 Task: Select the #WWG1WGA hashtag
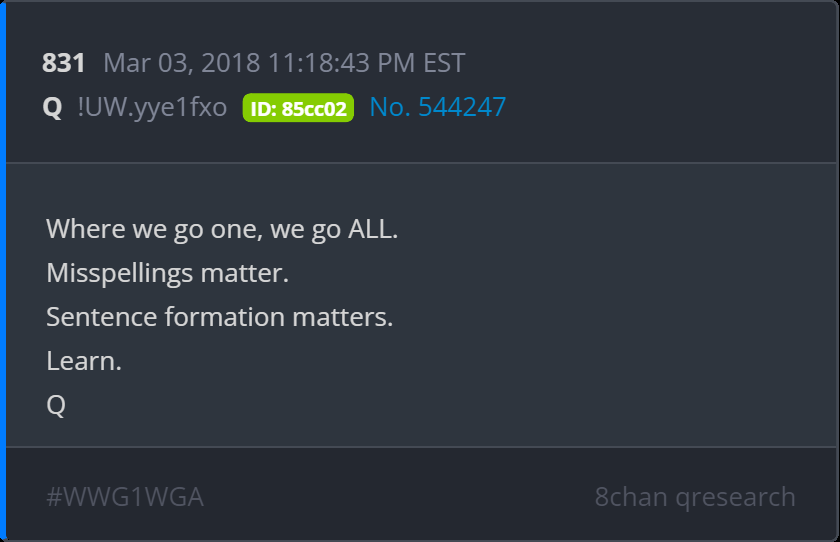point(125,497)
